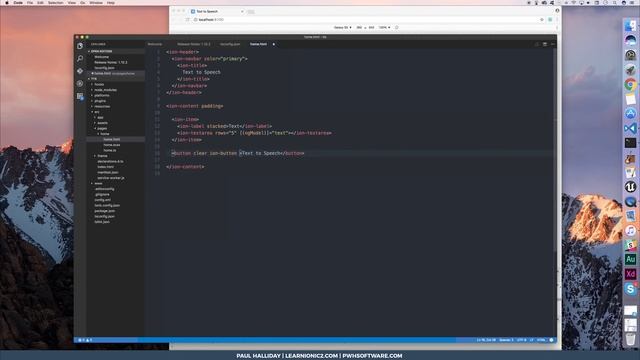Open Unreal Engine from the Dock
640x360 pixels.
631,187
